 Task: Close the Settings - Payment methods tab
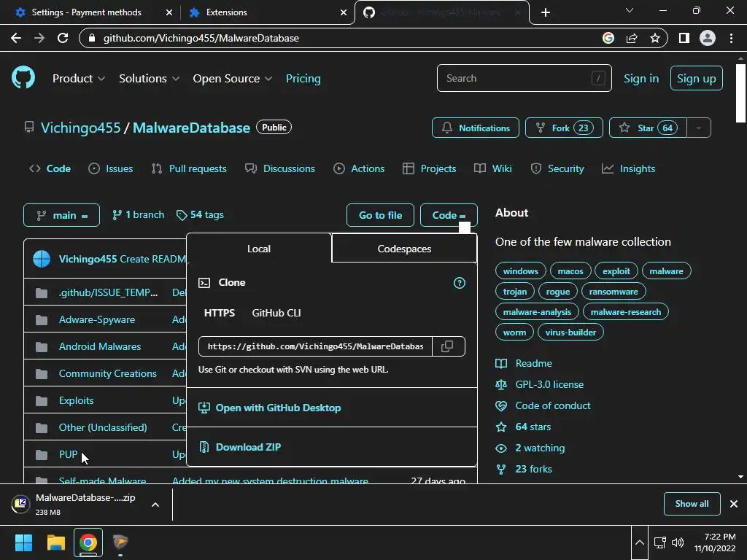coord(169,12)
